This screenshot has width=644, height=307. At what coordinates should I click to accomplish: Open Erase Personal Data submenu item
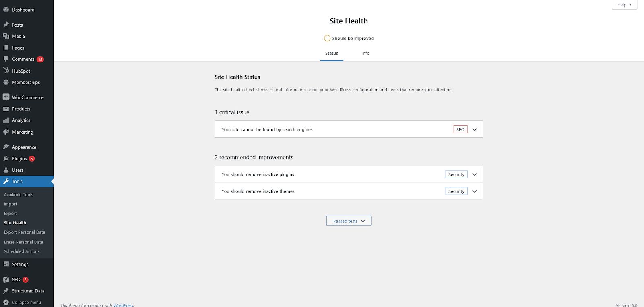pyautogui.click(x=23, y=242)
